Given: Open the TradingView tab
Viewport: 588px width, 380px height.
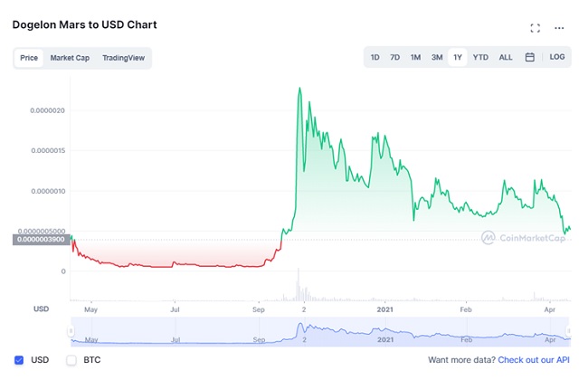Looking at the screenshot, I should (122, 58).
